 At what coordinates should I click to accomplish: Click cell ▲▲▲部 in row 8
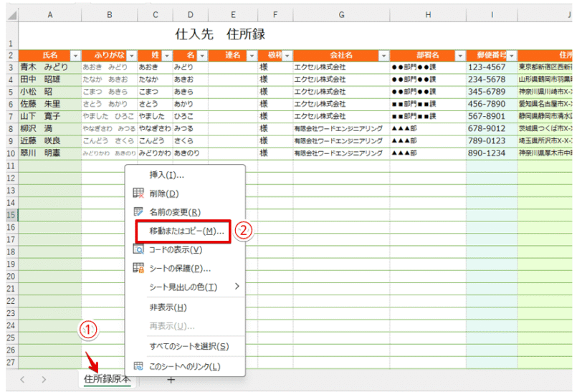coord(428,128)
